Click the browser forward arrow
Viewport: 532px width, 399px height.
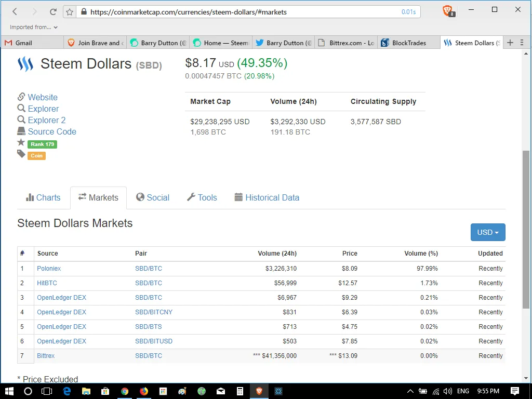coord(34,11)
